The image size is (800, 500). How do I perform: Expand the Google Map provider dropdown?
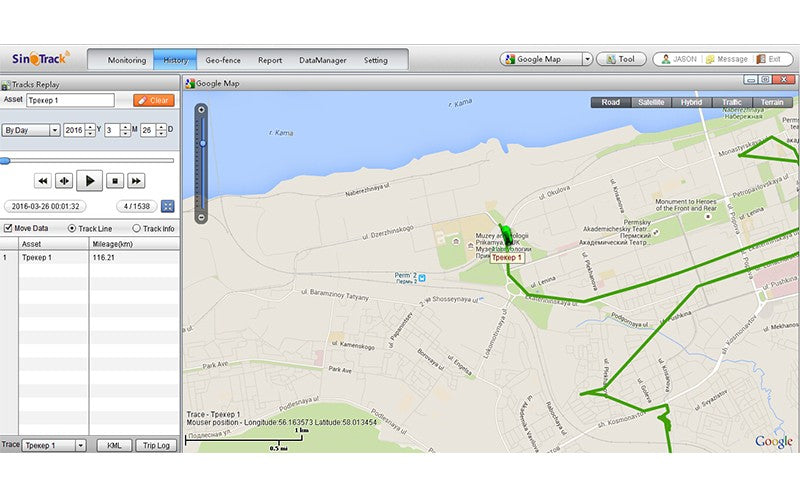(x=587, y=59)
